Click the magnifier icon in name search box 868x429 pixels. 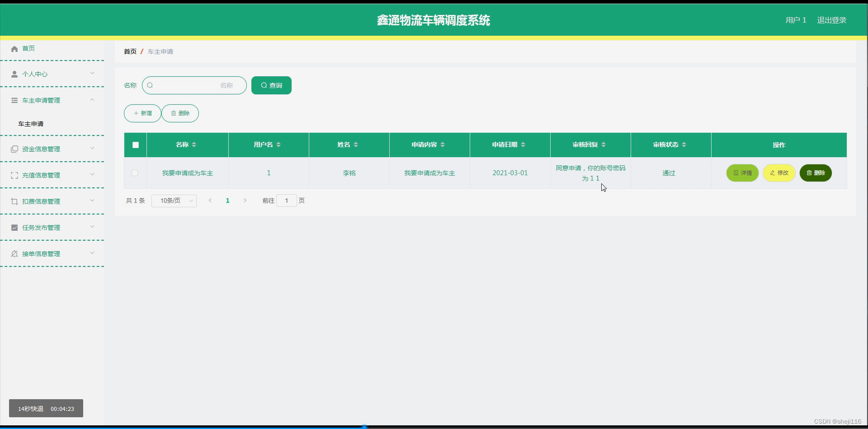click(x=151, y=85)
